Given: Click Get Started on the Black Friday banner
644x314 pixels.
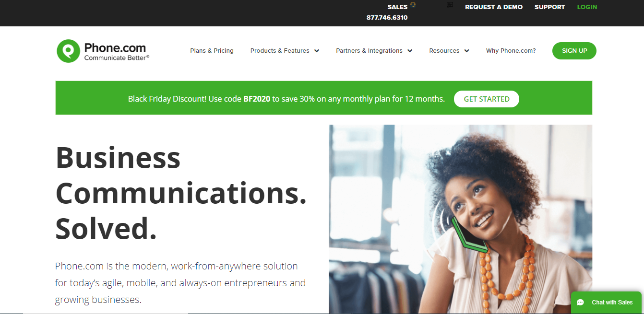Looking at the screenshot, I should point(487,99).
